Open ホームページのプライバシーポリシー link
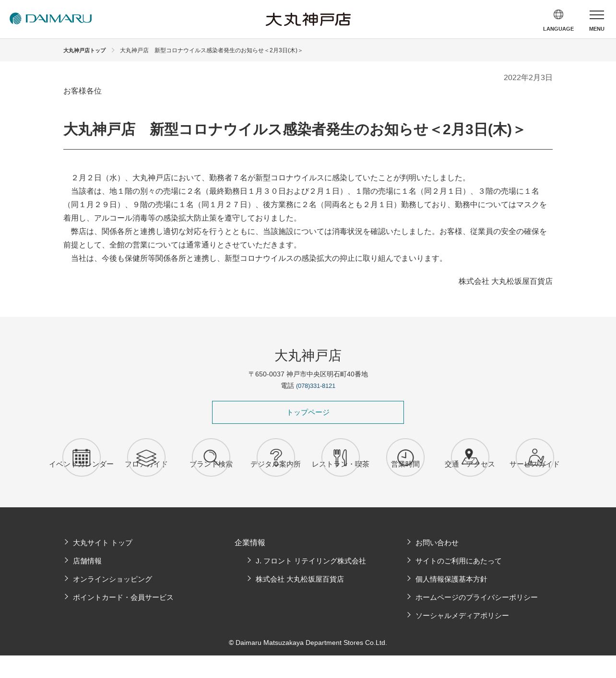This screenshot has width=616, height=678. (x=476, y=597)
